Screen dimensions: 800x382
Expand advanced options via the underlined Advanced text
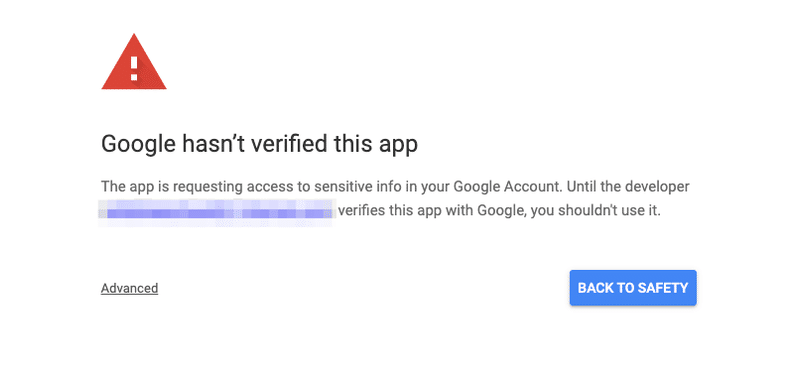[x=130, y=288]
